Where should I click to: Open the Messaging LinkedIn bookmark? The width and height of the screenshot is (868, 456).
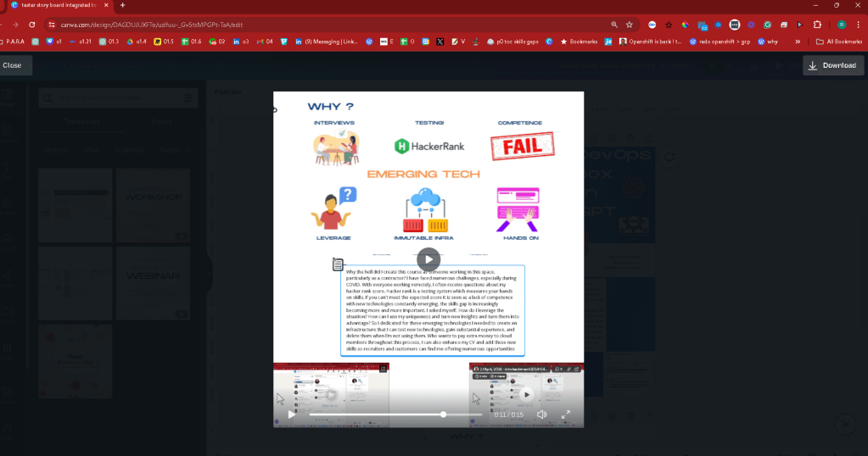point(326,42)
